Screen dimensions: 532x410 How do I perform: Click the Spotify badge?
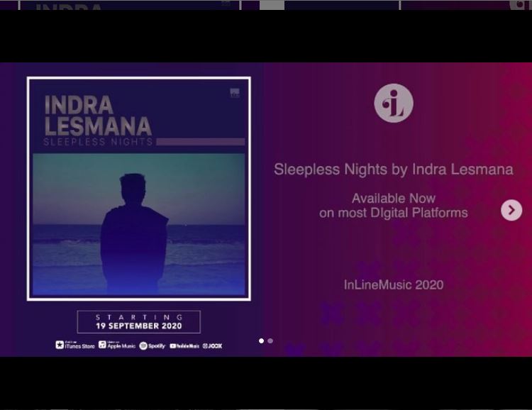pyautogui.click(x=153, y=346)
